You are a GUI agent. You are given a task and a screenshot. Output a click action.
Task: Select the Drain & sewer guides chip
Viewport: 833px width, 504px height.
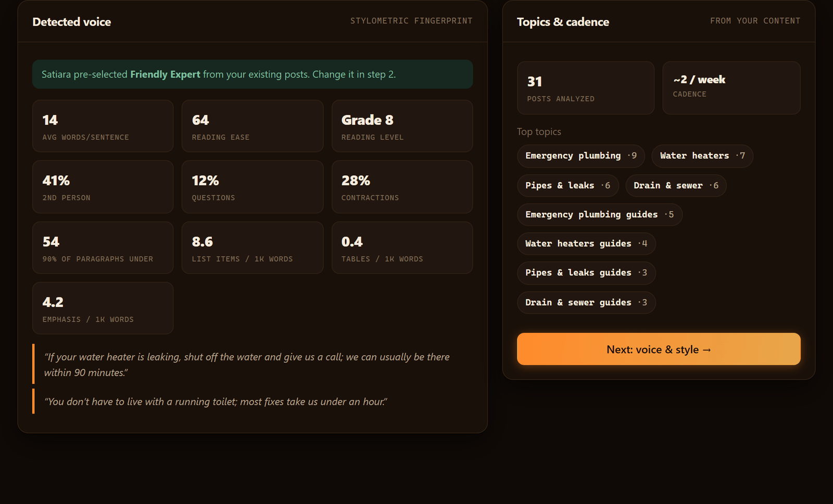pos(586,303)
